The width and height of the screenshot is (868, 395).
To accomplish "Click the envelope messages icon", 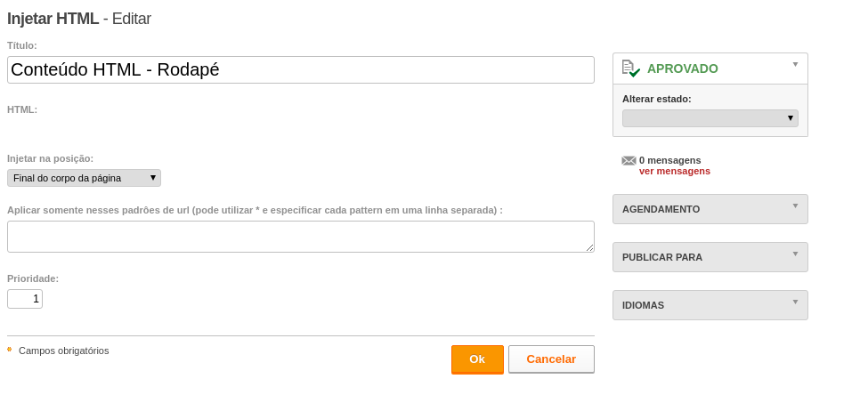I will [629, 160].
